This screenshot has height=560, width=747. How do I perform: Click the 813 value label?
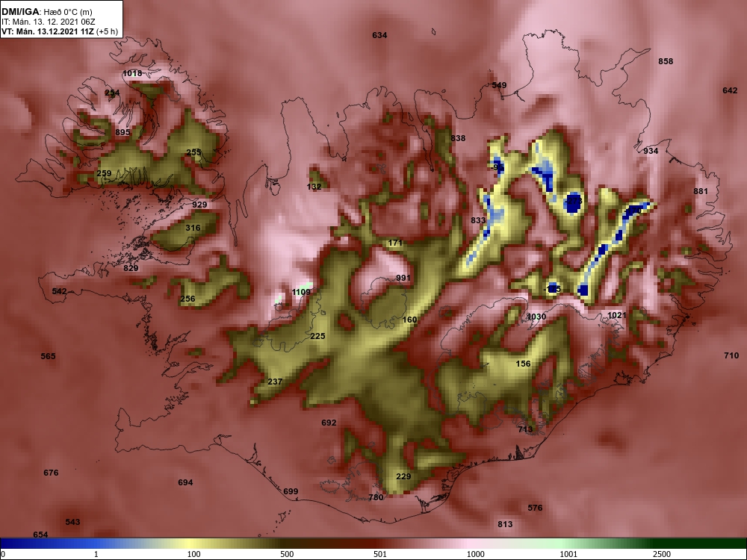[x=505, y=524]
